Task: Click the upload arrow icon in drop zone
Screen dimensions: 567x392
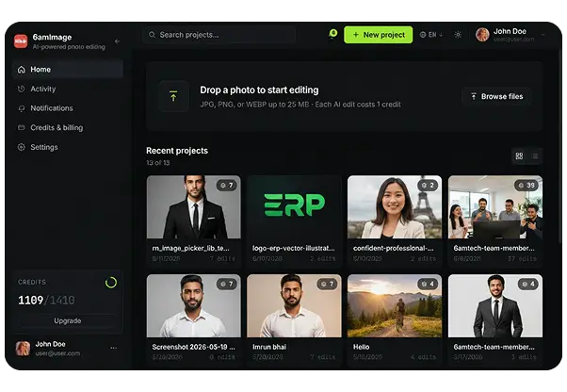Action: 173,96
